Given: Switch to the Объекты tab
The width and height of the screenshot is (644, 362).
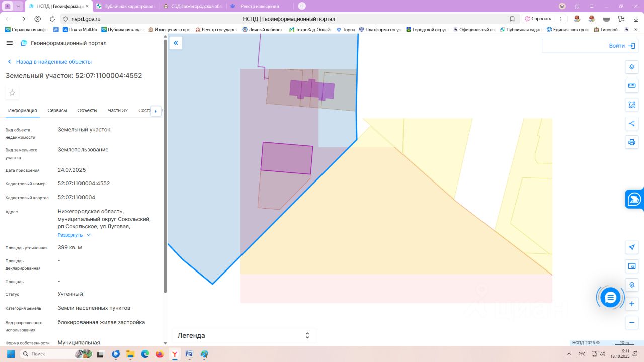Looking at the screenshot, I should [88, 111].
